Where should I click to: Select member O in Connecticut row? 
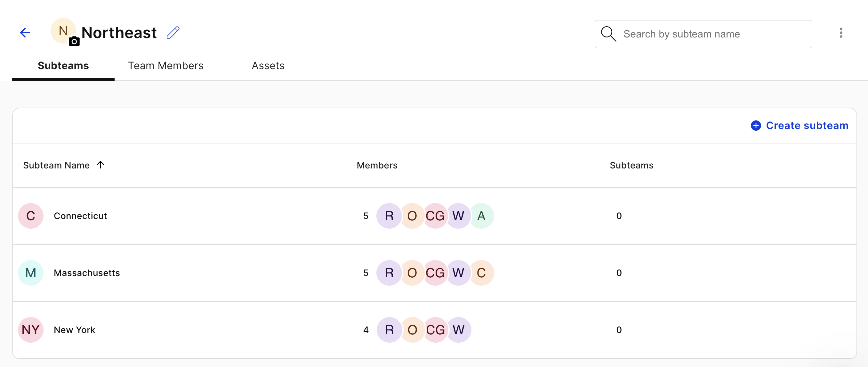(x=412, y=216)
